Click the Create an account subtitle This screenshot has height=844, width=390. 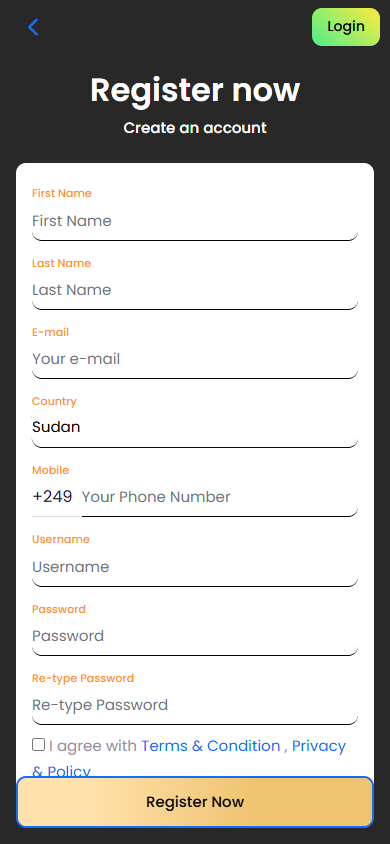[x=195, y=128]
